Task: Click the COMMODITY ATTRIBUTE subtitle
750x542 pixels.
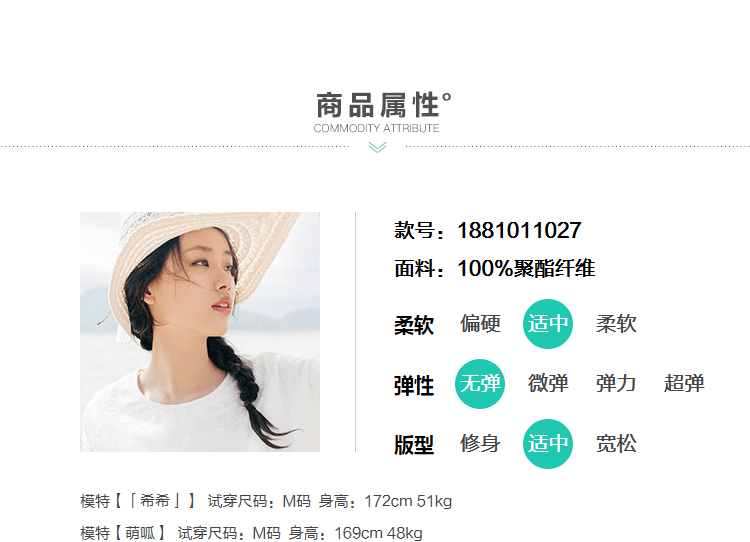Action: 376,128
